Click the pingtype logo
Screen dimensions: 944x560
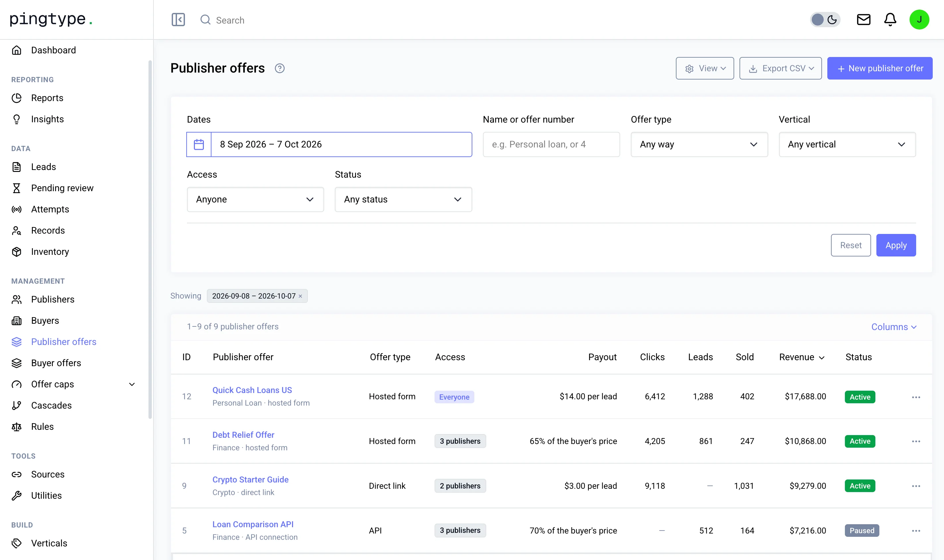pos(51,19)
